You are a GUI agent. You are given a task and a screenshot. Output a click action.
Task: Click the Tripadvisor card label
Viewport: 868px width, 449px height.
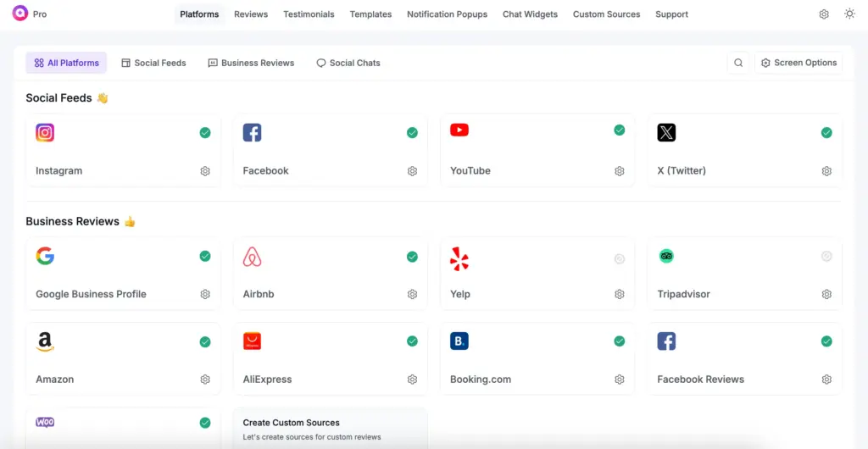(x=684, y=294)
